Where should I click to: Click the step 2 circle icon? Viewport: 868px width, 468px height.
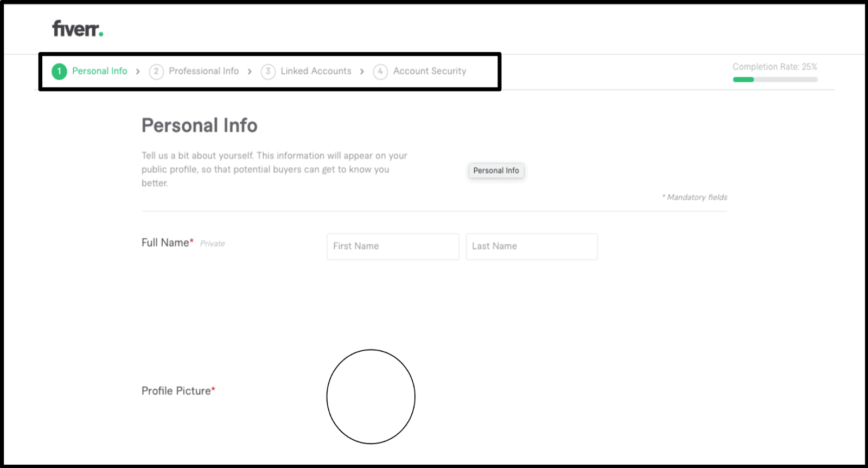(x=156, y=71)
